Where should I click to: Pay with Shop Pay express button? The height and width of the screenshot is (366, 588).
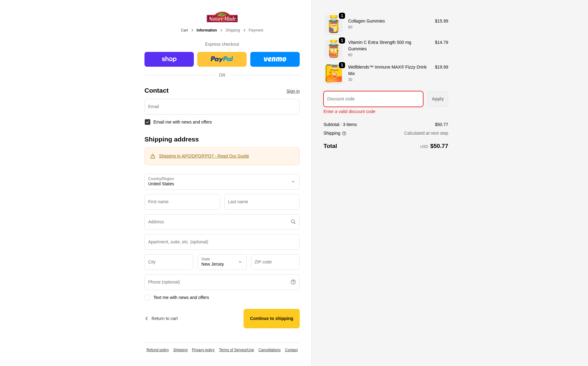[169, 59]
